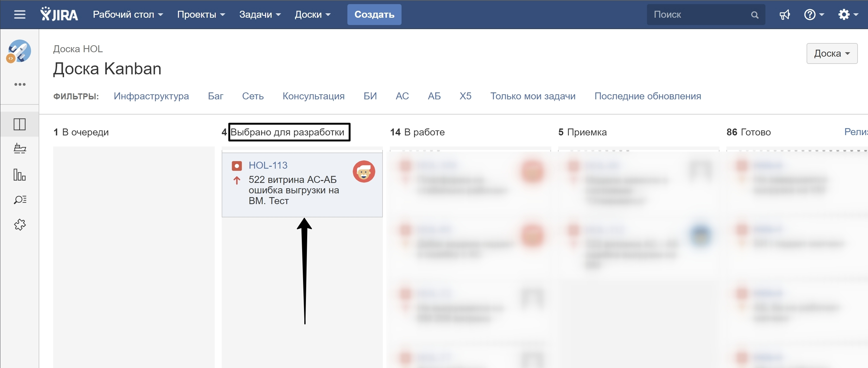Click the В очереди column header

click(x=85, y=132)
